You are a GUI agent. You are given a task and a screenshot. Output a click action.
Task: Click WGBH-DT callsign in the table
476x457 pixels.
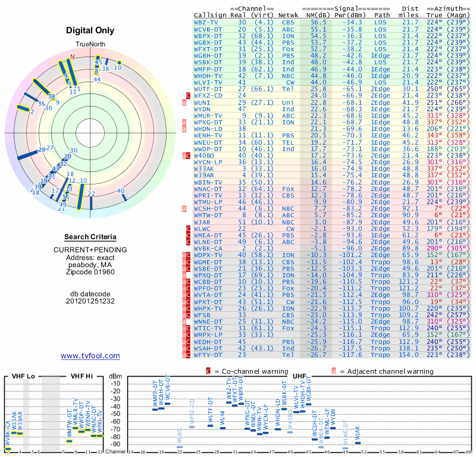point(208,55)
